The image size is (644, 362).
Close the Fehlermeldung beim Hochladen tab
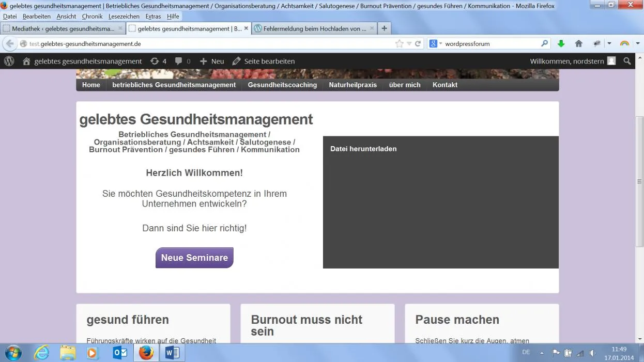click(372, 28)
